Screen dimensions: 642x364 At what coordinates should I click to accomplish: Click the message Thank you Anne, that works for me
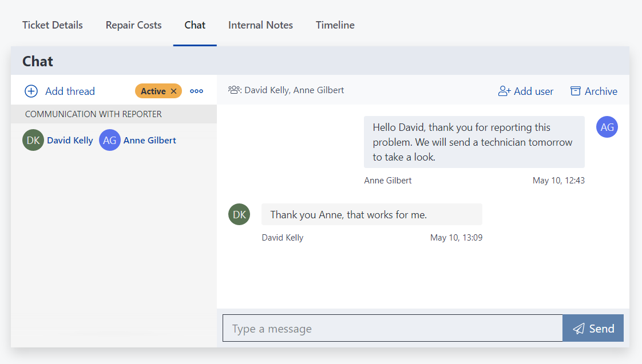372,214
